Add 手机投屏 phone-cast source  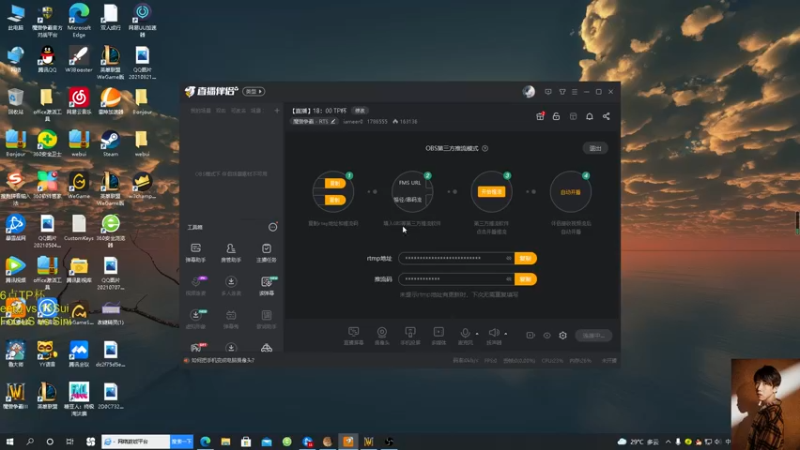(x=410, y=336)
